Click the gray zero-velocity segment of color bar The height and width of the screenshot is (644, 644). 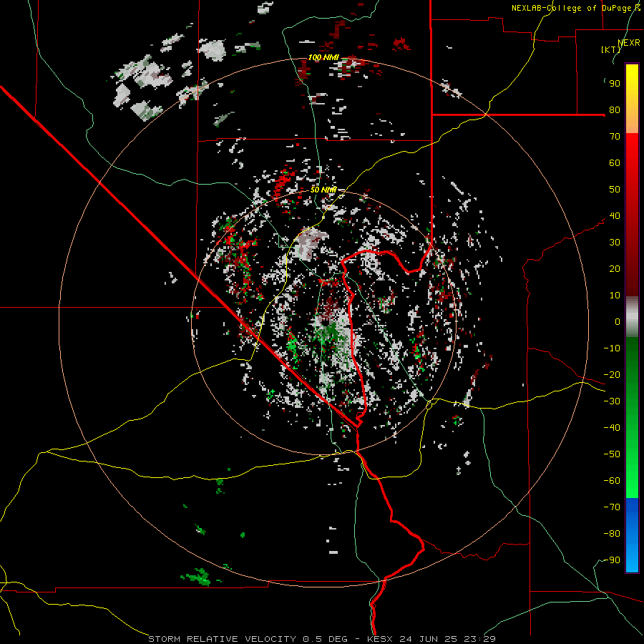(632, 317)
